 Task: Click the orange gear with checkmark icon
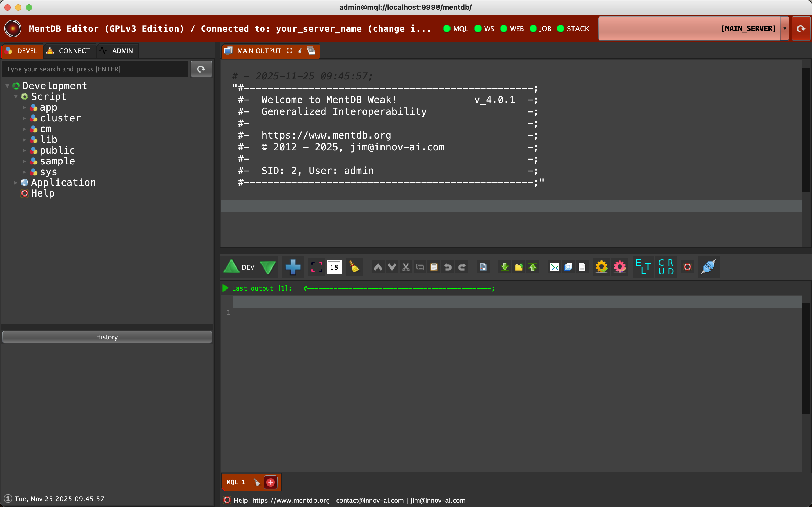[601, 267]
